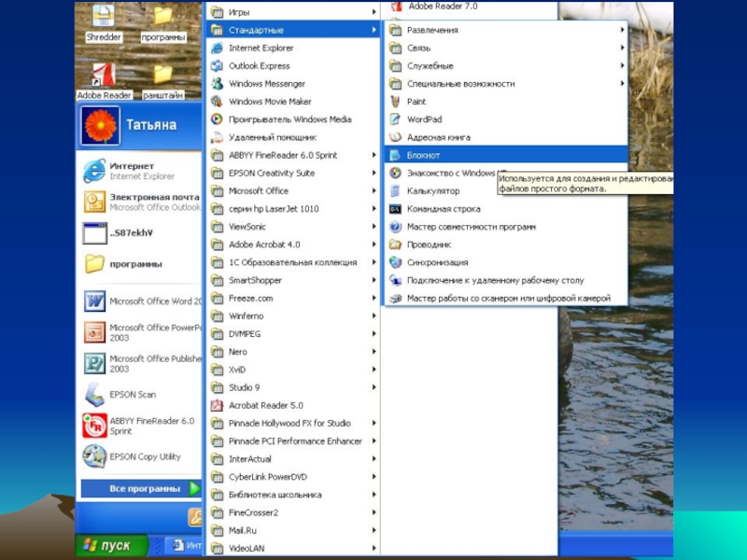Screen dimensions: 747x560
Task: Open Microsoft Office PowerPoint 2003 icon
Action: point(94,332)
